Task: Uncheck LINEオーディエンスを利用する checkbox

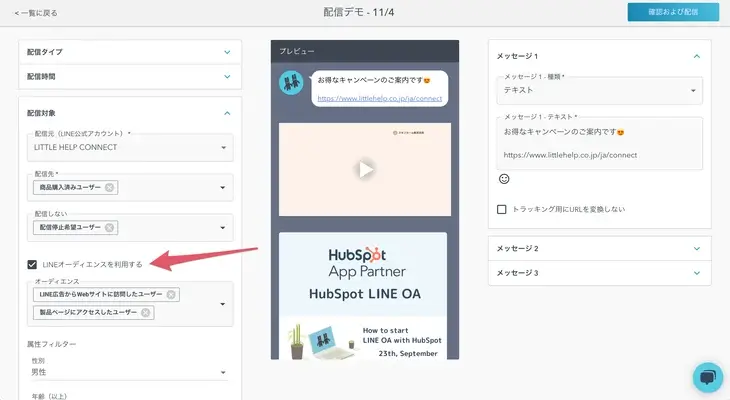Action: [33, 264]
